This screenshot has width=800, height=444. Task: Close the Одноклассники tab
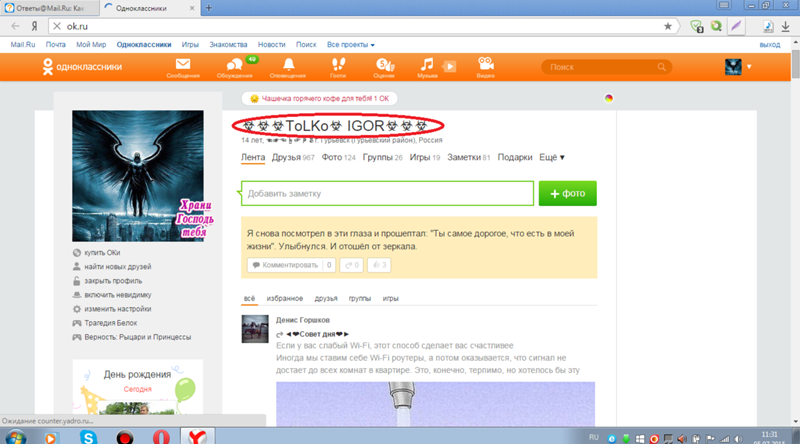192,8
